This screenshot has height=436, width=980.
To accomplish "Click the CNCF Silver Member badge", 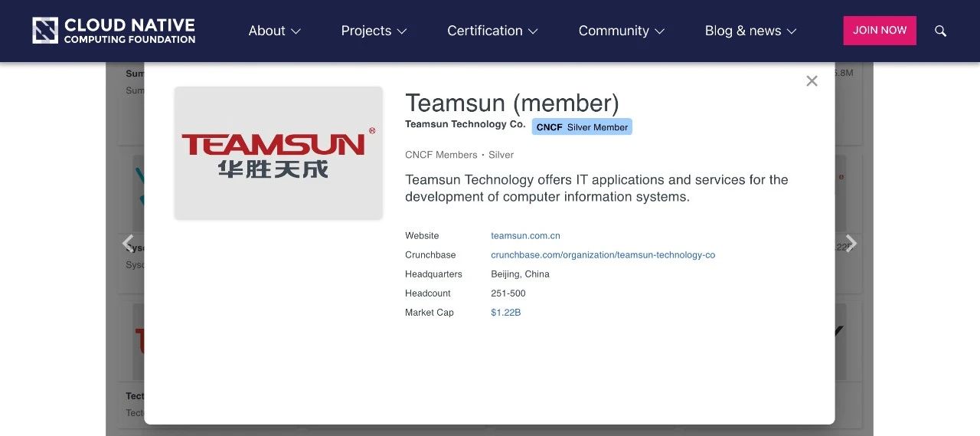I will (582, 127).
